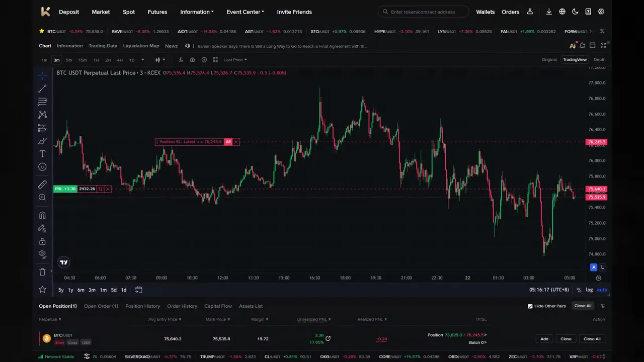
Task: Open the Futures menu
Action: point(157,12)
